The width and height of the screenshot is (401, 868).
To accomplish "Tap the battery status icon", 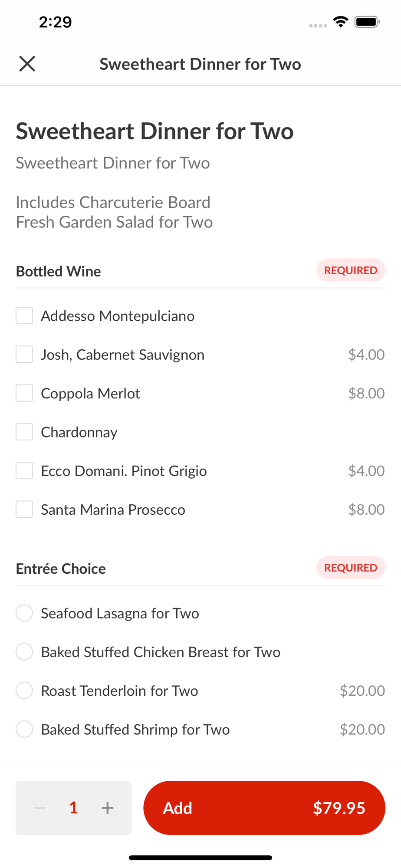I will coord(367,22).
